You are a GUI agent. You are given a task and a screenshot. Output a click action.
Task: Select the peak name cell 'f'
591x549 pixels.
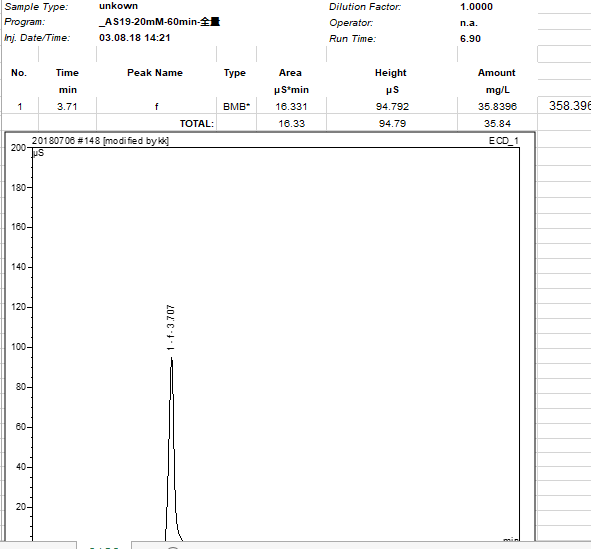[156, 107]
